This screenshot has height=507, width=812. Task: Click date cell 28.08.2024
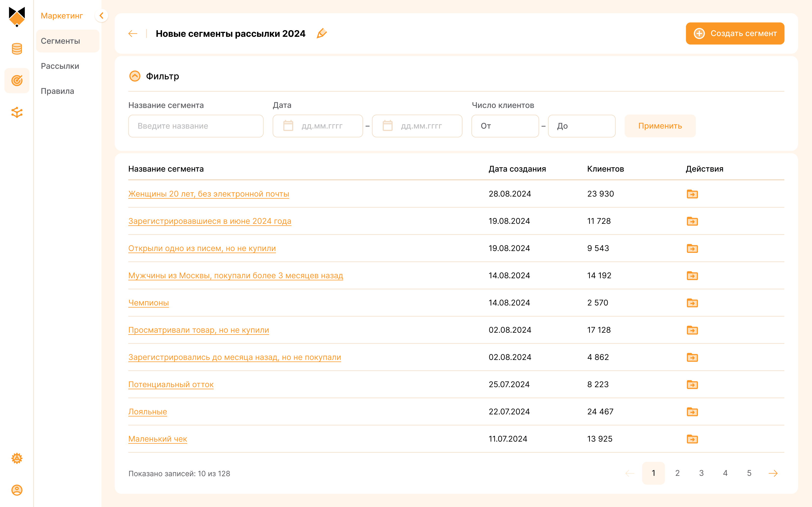[x=510, y=194]
